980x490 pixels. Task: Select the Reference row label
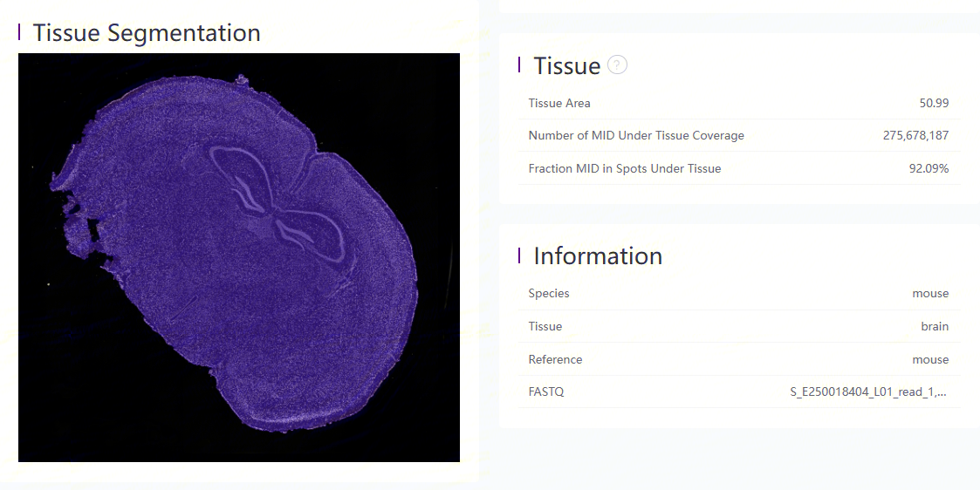click(x=555, y=359)
